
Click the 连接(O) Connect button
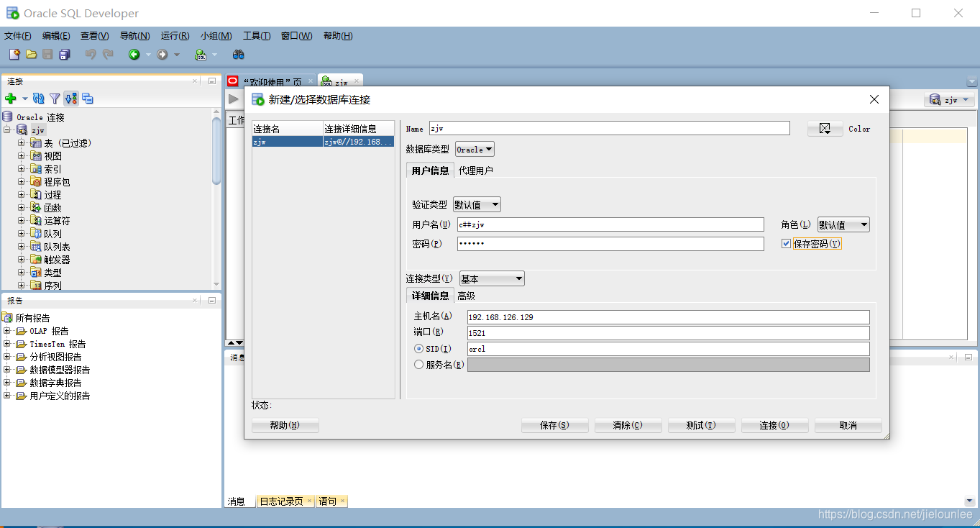pyautogui.click(x=774, y=425)
